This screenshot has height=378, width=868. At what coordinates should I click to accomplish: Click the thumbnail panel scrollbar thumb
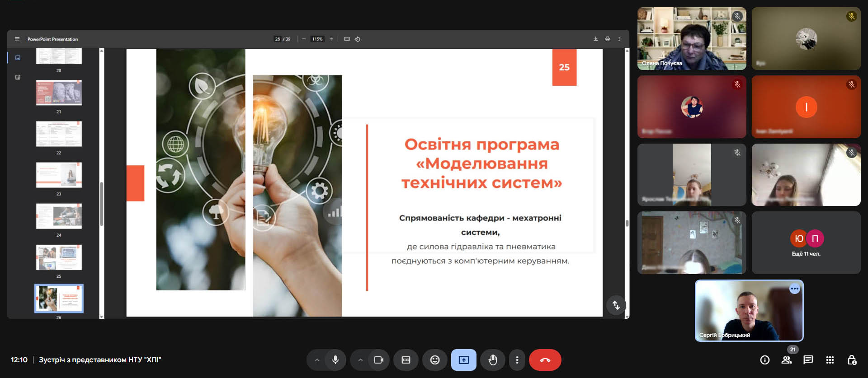[102, 204]
